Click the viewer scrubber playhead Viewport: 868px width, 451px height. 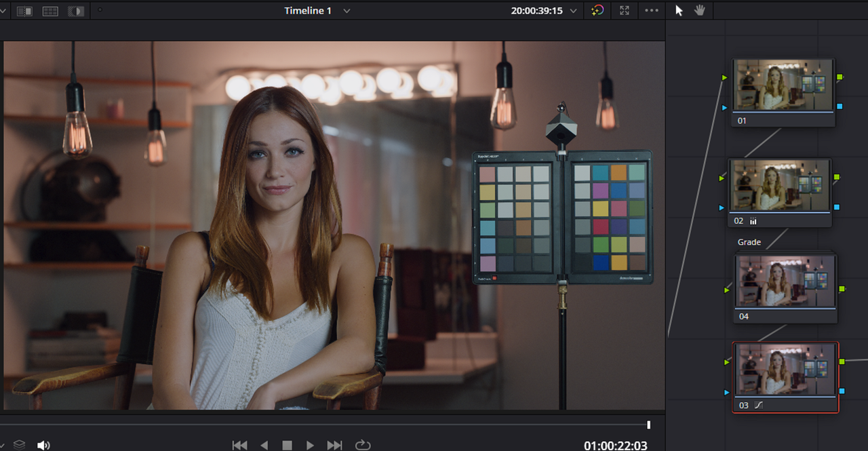[x=648, y=425]
